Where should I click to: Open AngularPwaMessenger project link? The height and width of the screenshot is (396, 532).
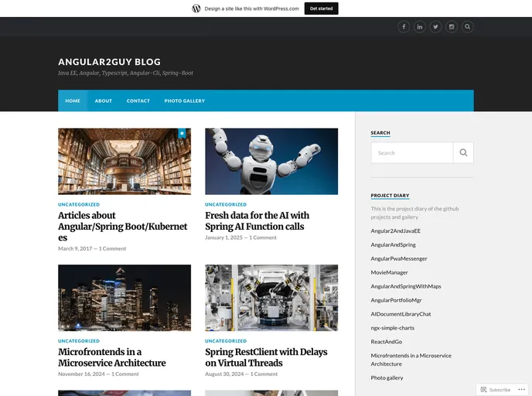point(399,258)
